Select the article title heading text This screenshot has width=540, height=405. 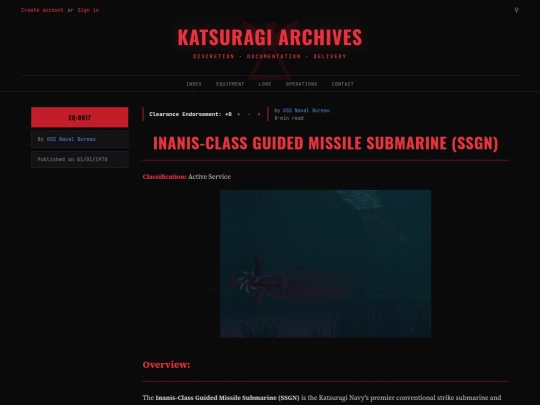point(325,143)
